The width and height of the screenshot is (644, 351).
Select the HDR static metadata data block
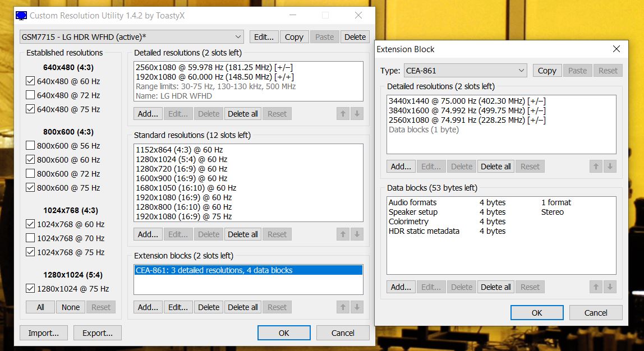424,231
